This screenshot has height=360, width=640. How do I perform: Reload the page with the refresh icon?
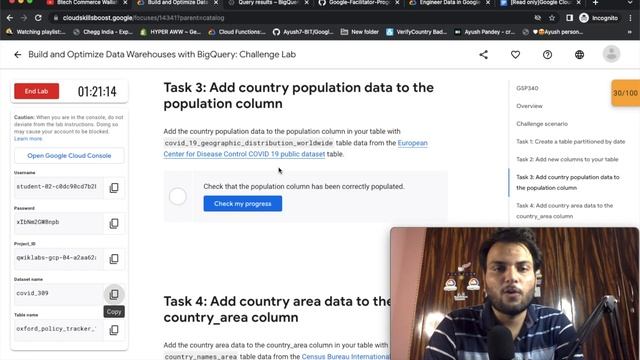(x=38, y=18)
